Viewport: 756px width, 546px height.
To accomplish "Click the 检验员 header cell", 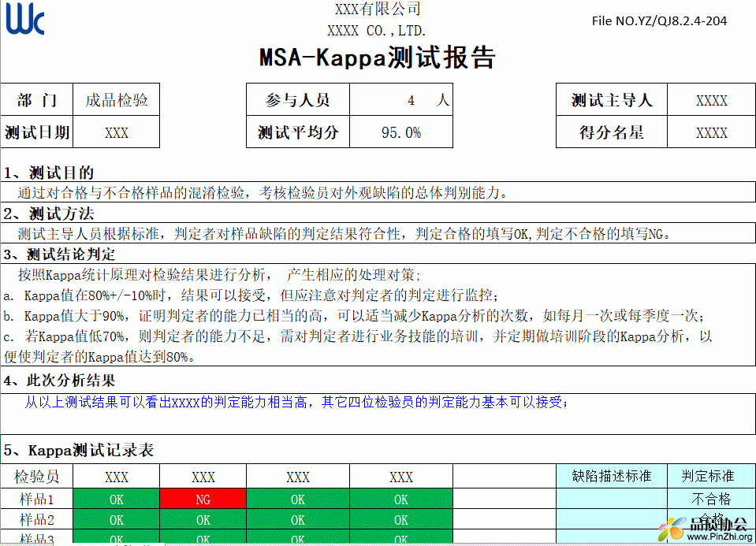I will pyautogui.click(x=36, y=476).
